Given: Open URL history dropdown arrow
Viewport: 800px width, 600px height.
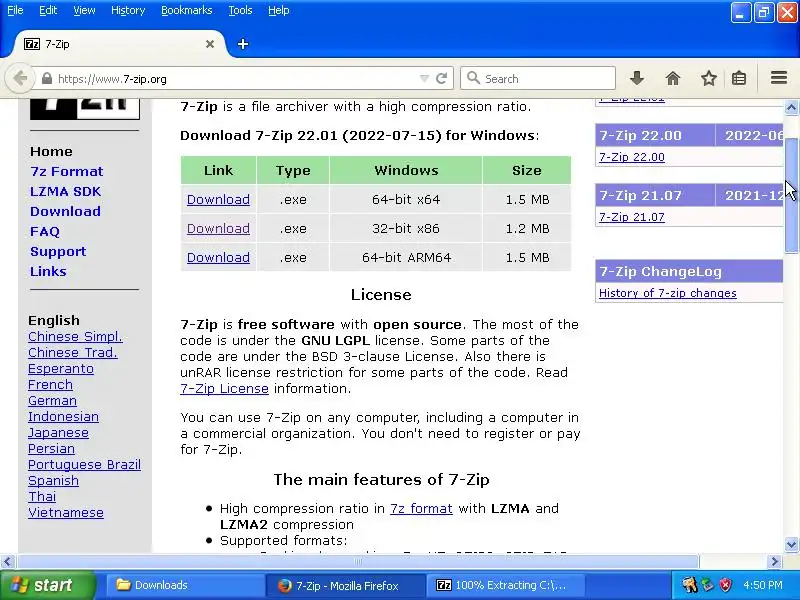Looking at the screenshot, I should 424,79.
